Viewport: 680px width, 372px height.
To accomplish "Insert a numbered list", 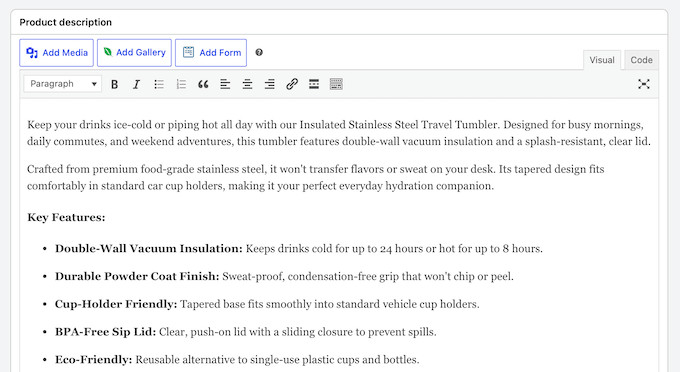I will [x=181, y=84].
